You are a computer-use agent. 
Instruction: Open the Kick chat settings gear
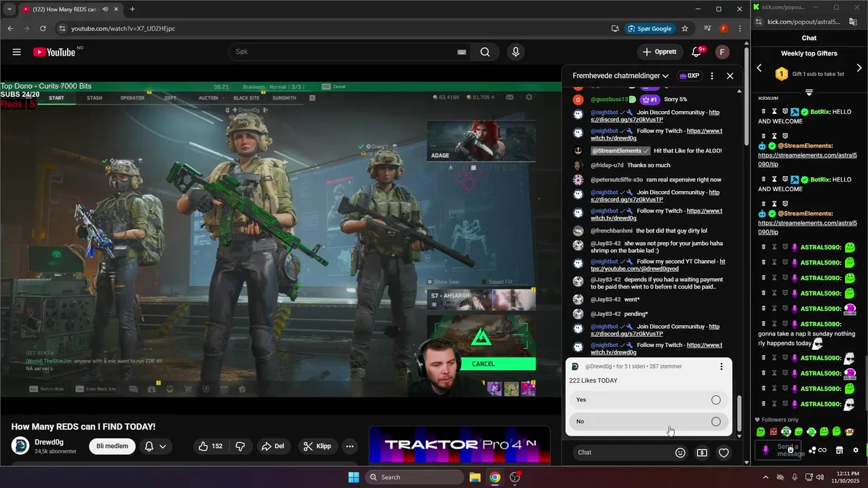pyautogui.click(x=856, y=450)
